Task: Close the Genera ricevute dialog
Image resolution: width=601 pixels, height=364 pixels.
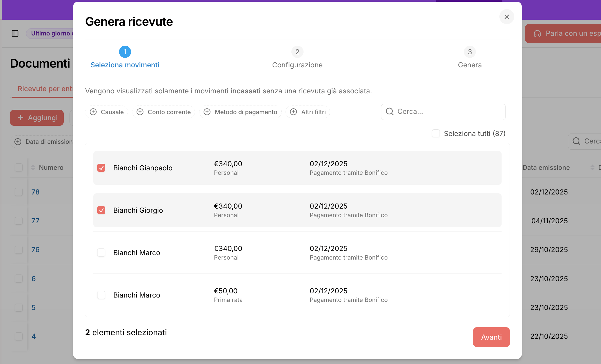Action: (507, 17)
